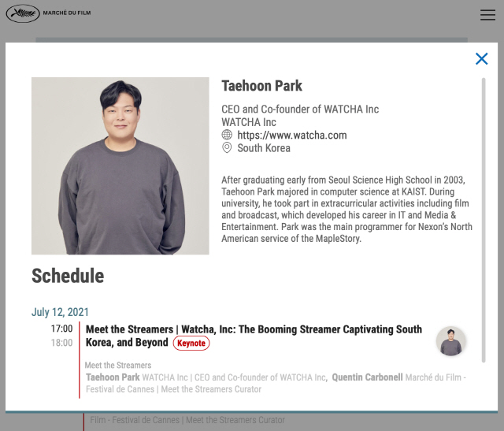Select the small speaker avatar in schedule
The height and width of the screenshot is (431, 504).
pyautogui.click(x=450, y=341)
